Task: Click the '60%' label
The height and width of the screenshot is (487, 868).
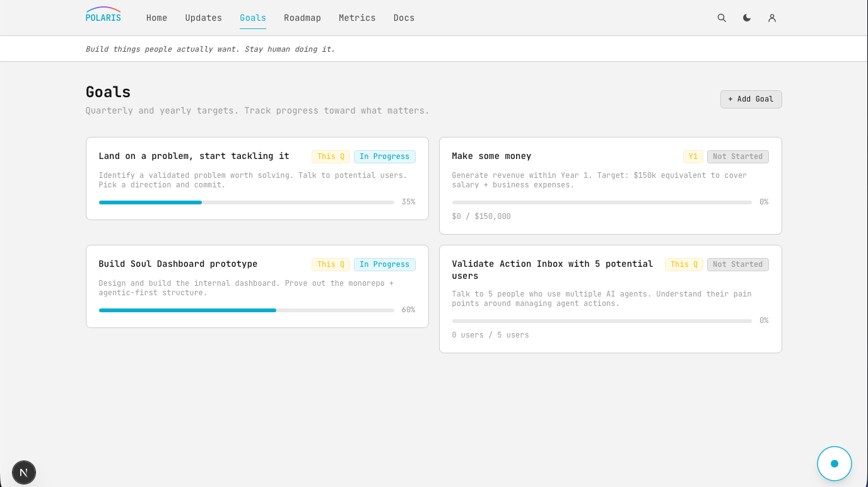Action: (408, 310)
